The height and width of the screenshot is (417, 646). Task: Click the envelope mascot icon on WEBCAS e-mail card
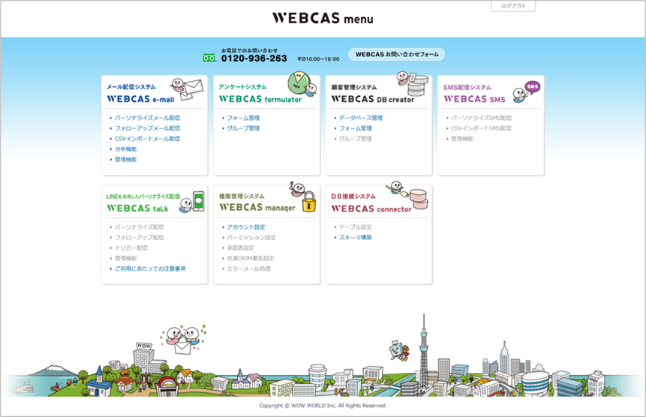pos(187,89)
